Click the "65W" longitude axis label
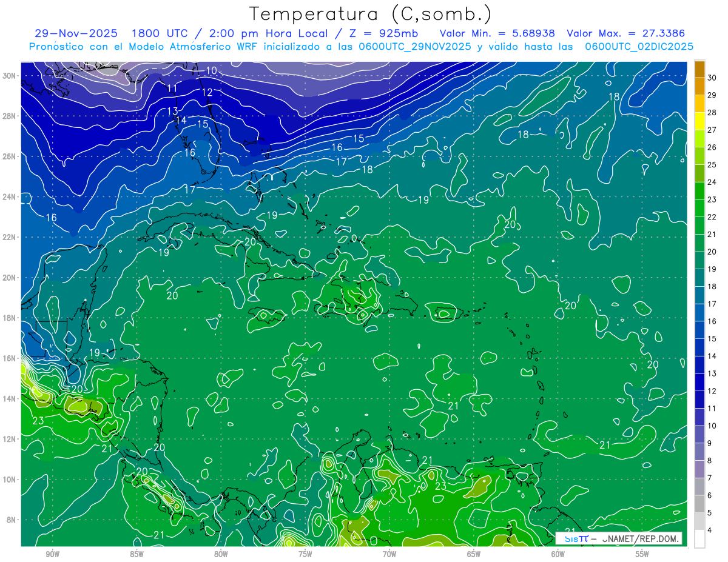The height and width of the screenshot is (562, 728). coord(474,554)
